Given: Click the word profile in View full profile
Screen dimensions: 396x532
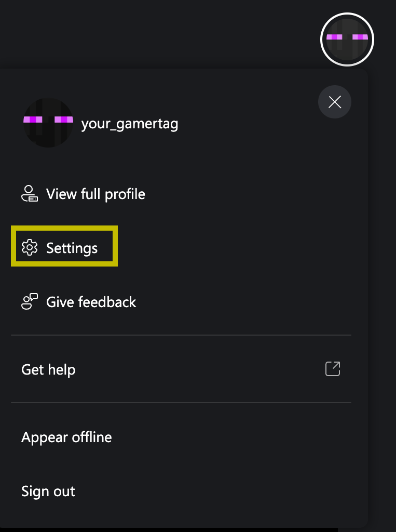Looking at the screenshot, I should coord(125,194).
